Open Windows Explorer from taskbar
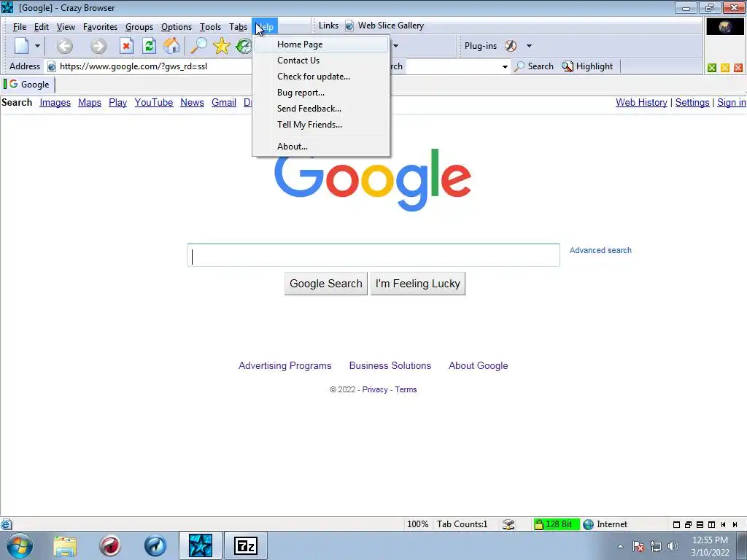The height and width of the screenshot is (560, 747). 65,545
